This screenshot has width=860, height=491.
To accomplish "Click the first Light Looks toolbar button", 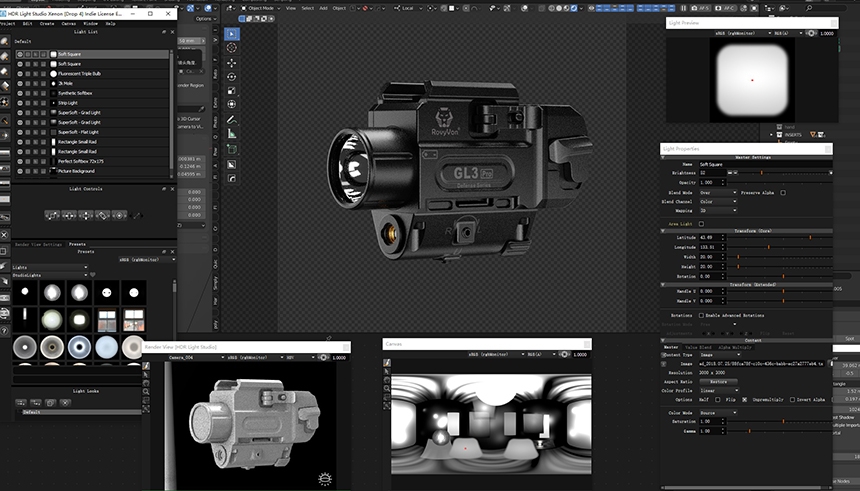I will [x=21, y=403].
